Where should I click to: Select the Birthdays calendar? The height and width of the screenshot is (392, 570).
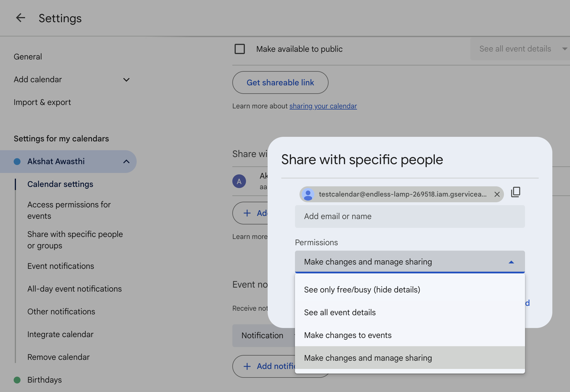(x=44, y=380)
